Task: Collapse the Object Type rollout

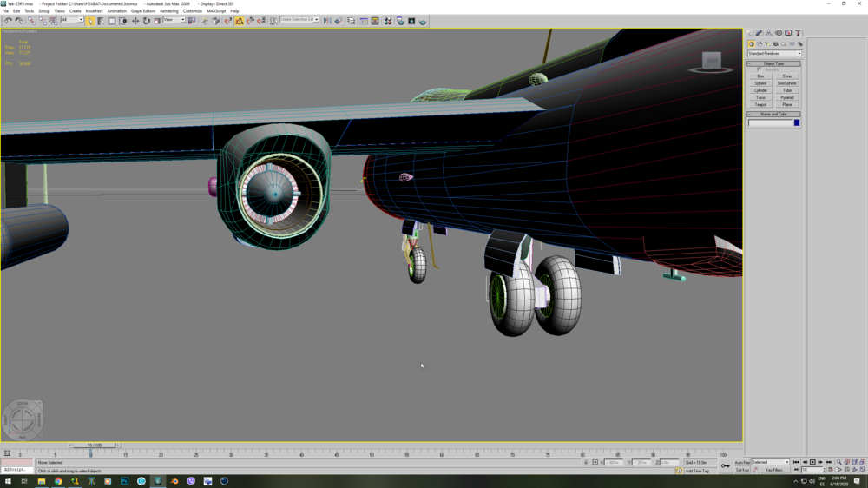Action: click(x=774, y=63)
